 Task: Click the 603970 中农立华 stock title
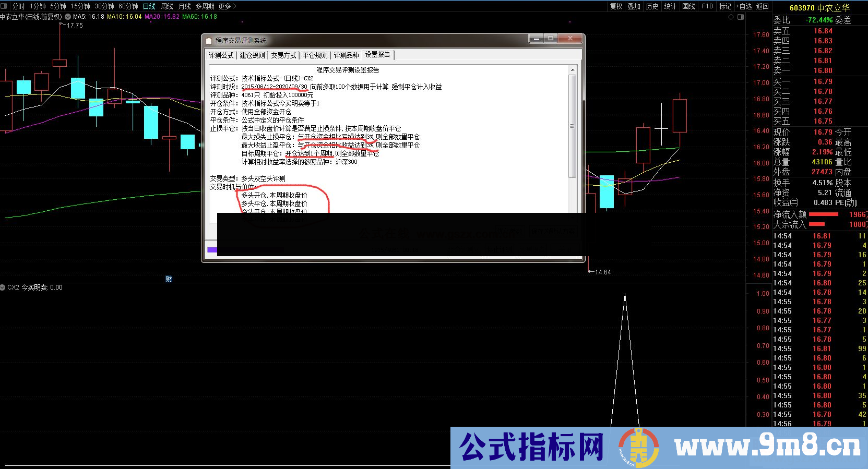[x=819, y=8]
